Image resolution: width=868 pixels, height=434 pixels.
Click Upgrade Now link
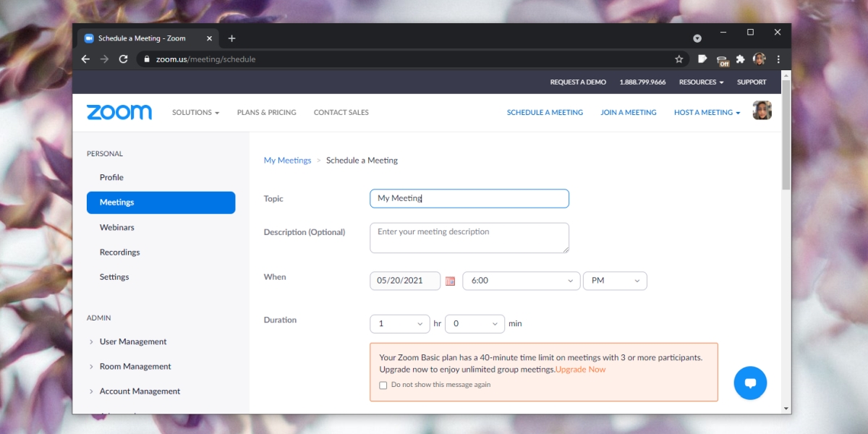[581, 370]
